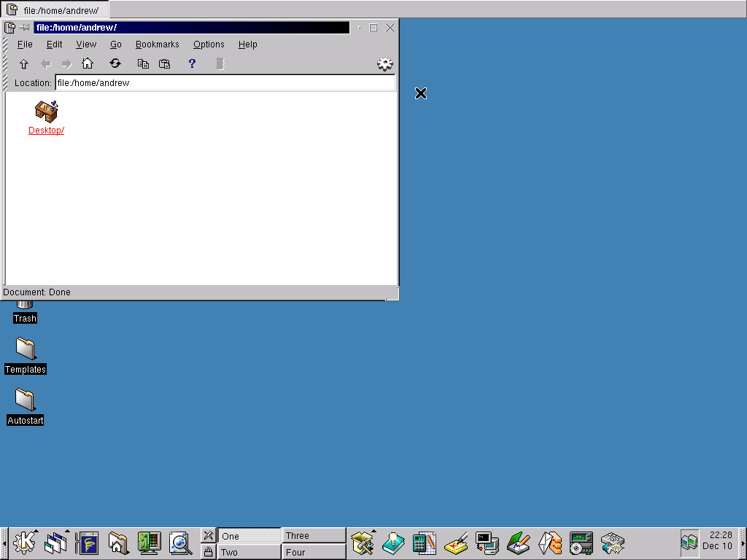Image resolution: width=747 pixels, height=560 pixels.
Task: Switch to virtual desktop Three
Action: [314, 536]
